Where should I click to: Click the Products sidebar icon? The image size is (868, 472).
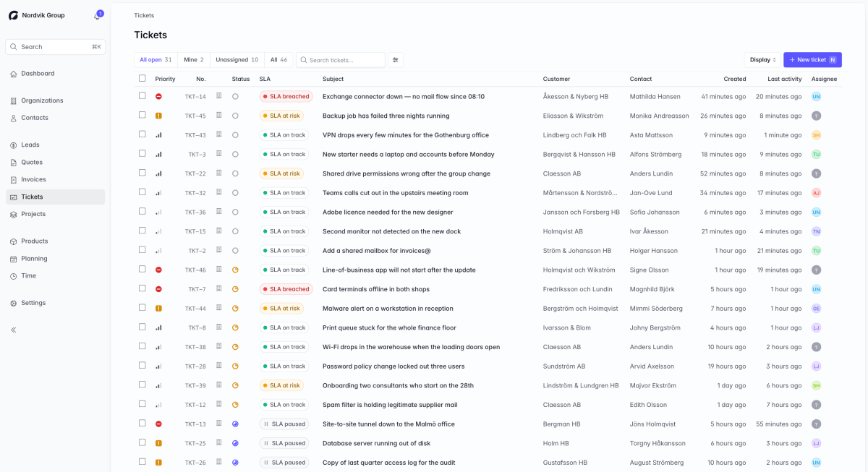[x=14, y=241]
